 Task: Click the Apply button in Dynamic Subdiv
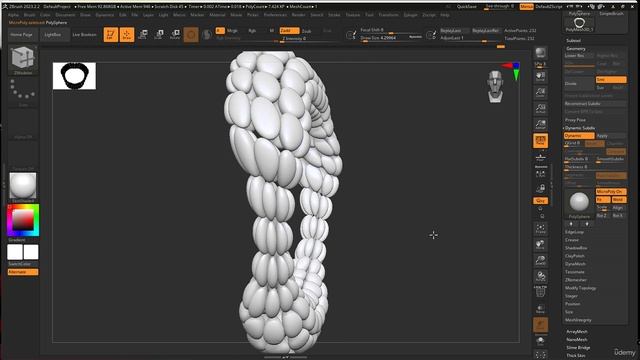611,136
